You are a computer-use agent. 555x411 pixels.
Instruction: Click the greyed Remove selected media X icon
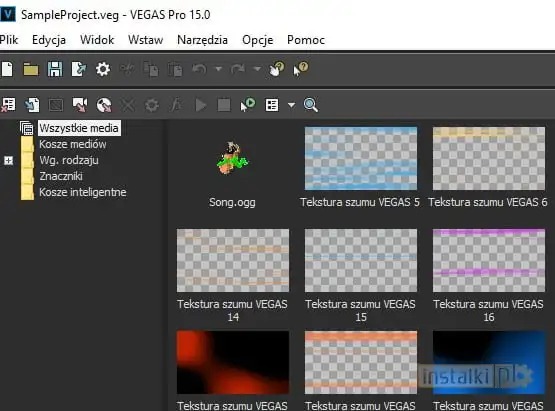128,105
